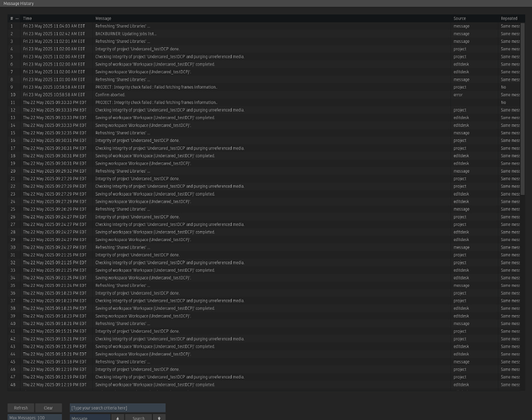
Task: Click time 'Fri 23 May 2025 11:02:42 AM EDT'
Action: (x=54, y=34)
